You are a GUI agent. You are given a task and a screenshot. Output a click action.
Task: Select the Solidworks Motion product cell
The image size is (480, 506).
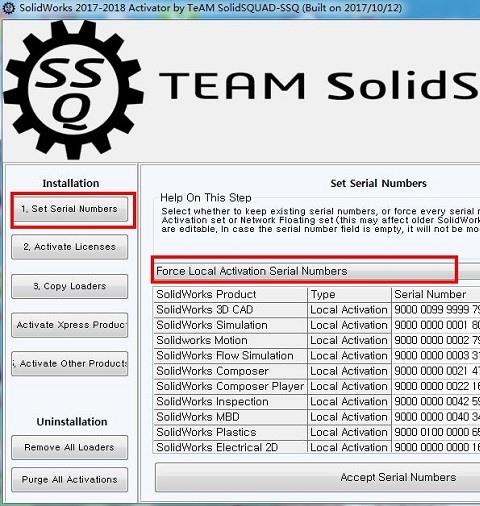(x=230, y=341)
